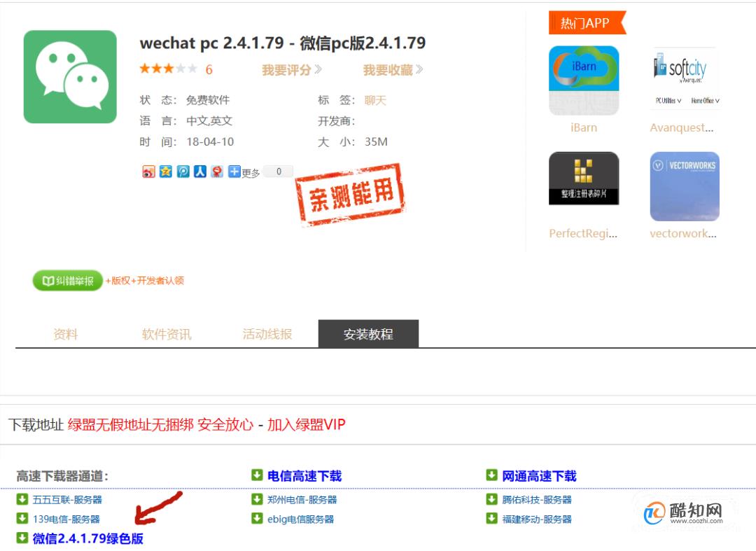Click the language value "中文,英文"
The image size is (756, 551).
pyautogui.click(x=209, y=121)
